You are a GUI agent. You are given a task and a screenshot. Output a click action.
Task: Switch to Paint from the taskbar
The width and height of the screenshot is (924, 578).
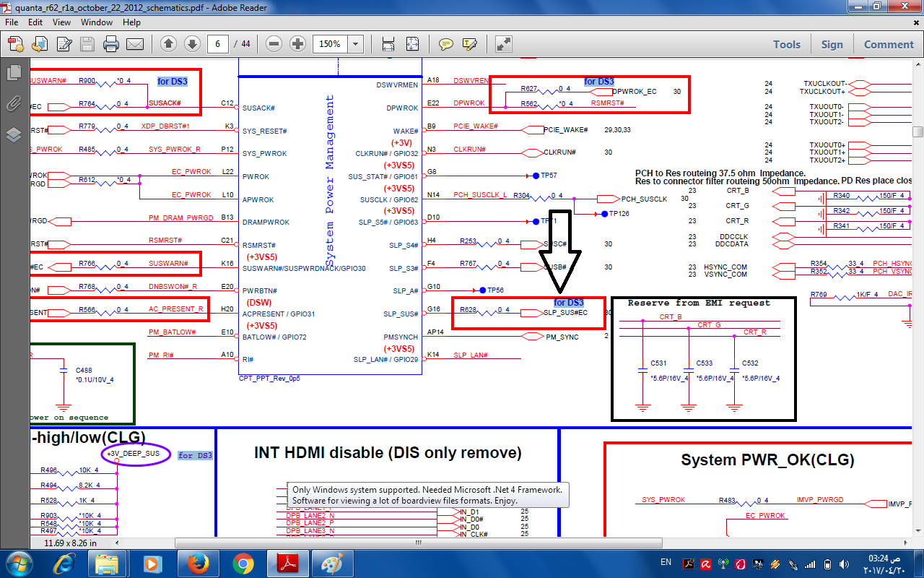[333, 564]
